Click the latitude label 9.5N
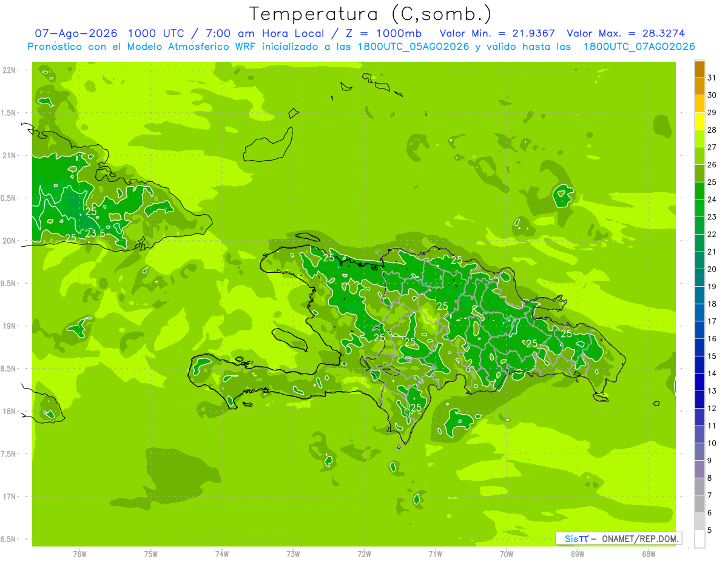728x562 pixels. tap(8, 284)
